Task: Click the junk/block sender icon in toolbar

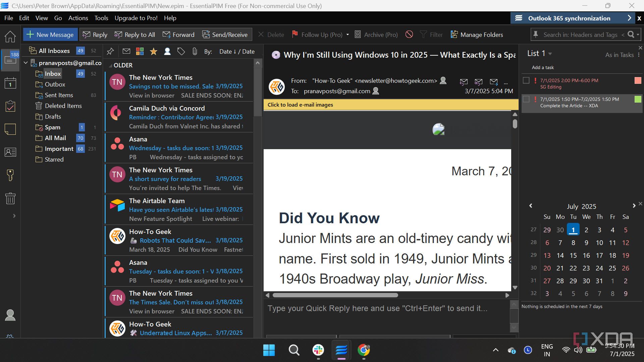Action: click(x=409, y=34)
